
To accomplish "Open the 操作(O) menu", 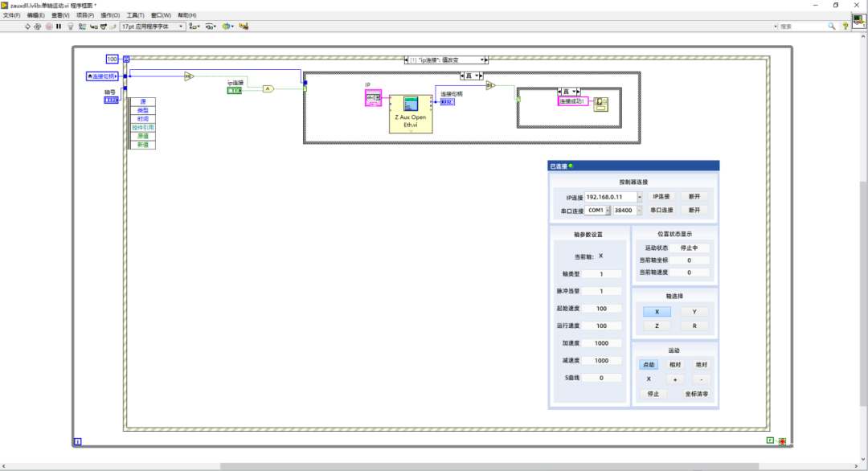I will (109, 15).
